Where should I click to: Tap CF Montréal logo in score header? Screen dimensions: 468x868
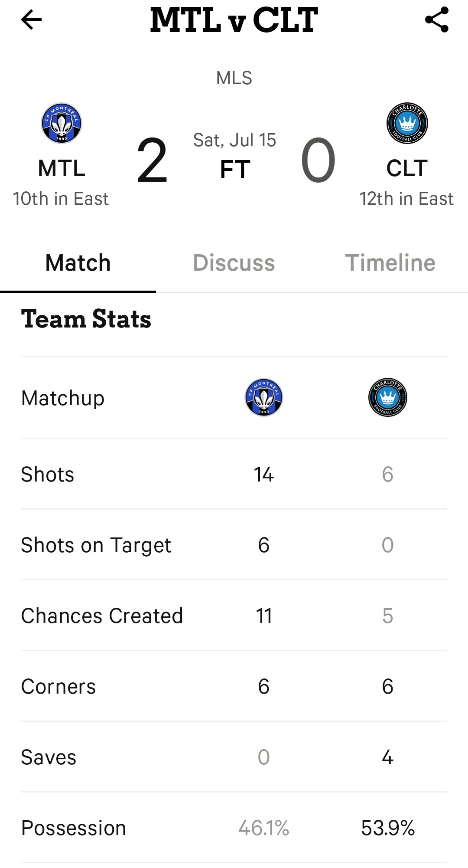pyautogui.click(x=62, y=123)
